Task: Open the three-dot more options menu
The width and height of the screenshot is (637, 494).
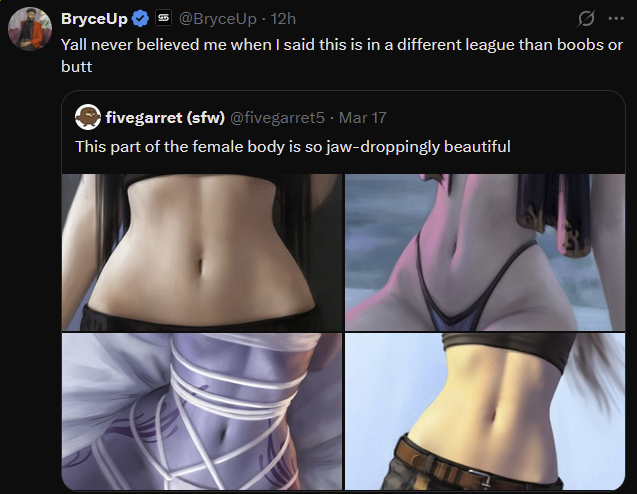Action: point(616,19)
